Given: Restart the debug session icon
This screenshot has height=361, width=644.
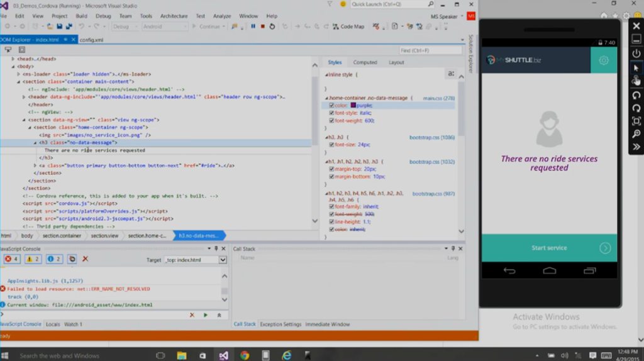Looking at the screenshot, I should [x=272, y=26].
